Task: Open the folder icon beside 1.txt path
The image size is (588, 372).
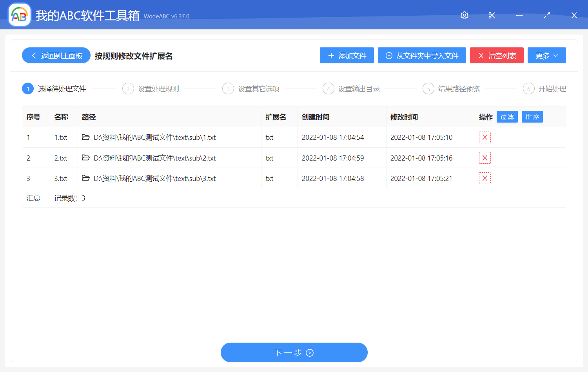Action: pos(86,137)
